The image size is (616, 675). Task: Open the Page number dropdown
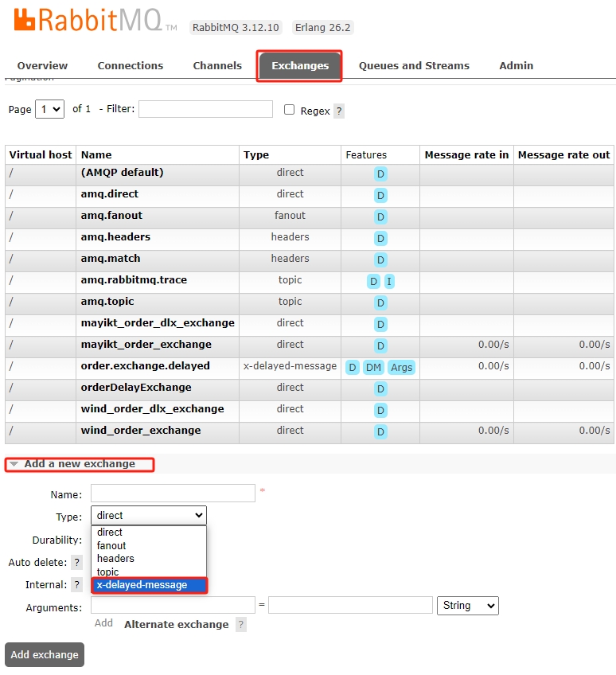coord(49,109)
